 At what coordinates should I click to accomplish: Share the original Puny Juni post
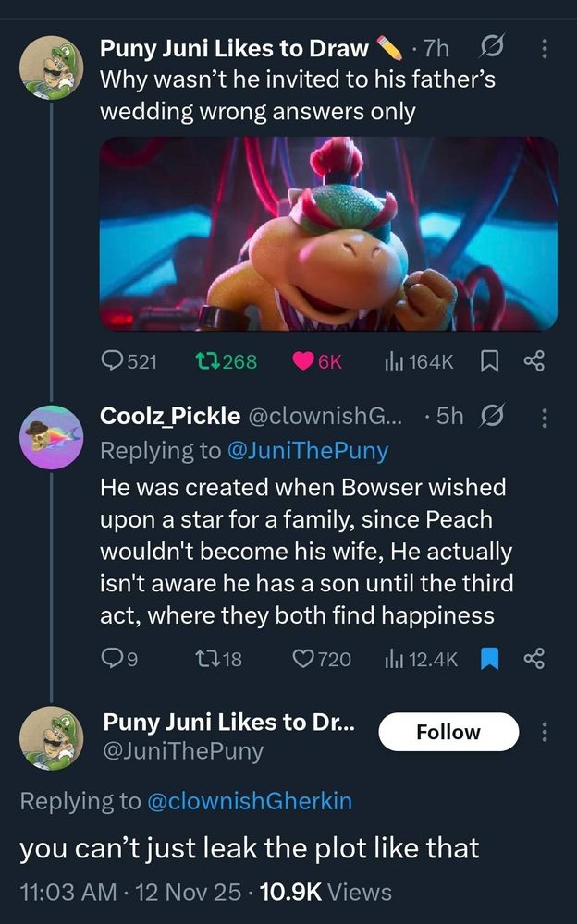[x=534, y=362]
